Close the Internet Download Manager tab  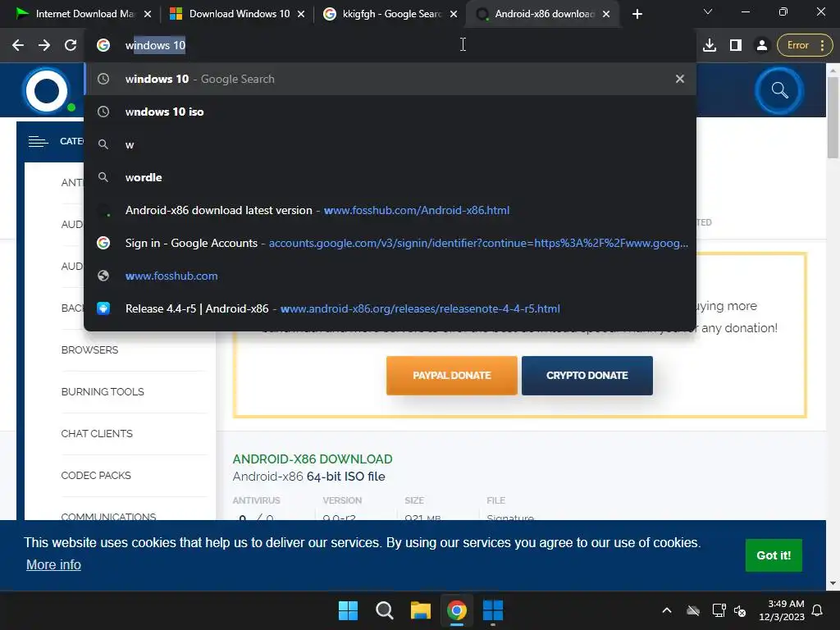tap(148, 14)
